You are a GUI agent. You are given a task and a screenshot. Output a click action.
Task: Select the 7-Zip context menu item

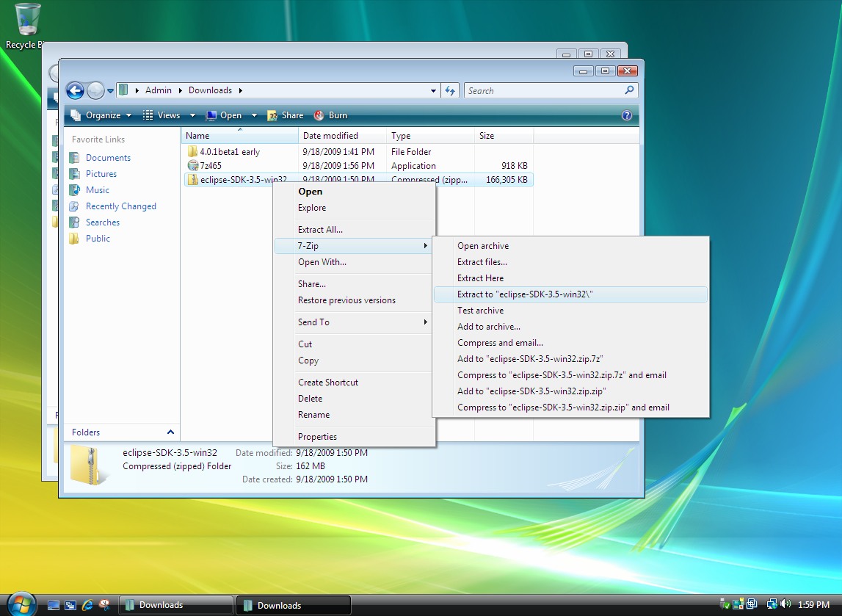click(x=354, y=246)
